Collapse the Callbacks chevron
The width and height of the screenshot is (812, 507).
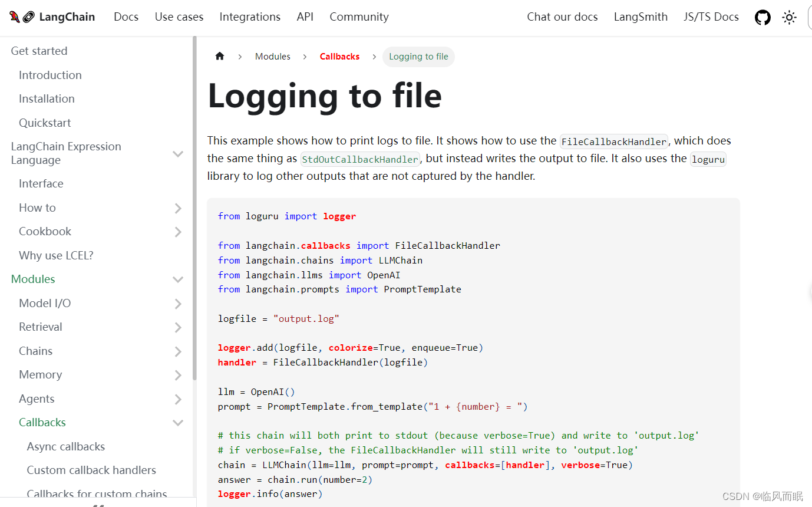coord(178,423)
